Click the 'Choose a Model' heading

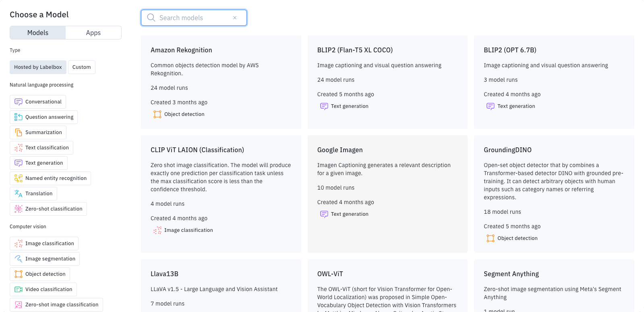tap(39, 14)
